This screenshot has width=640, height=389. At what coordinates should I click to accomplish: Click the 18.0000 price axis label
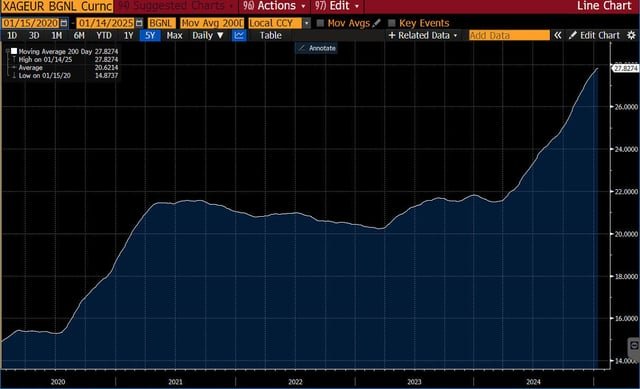(x=626, y=276)
